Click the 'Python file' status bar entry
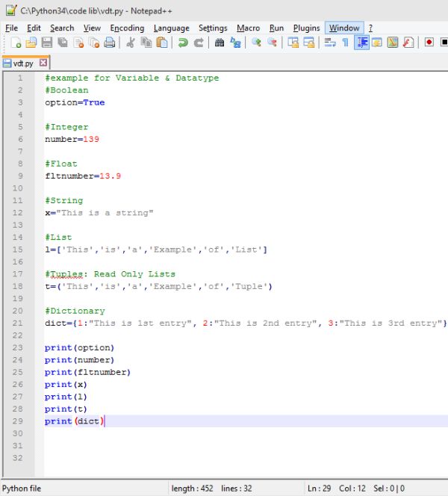The height and width of the screenshot is (496, 448). (22, 489)
